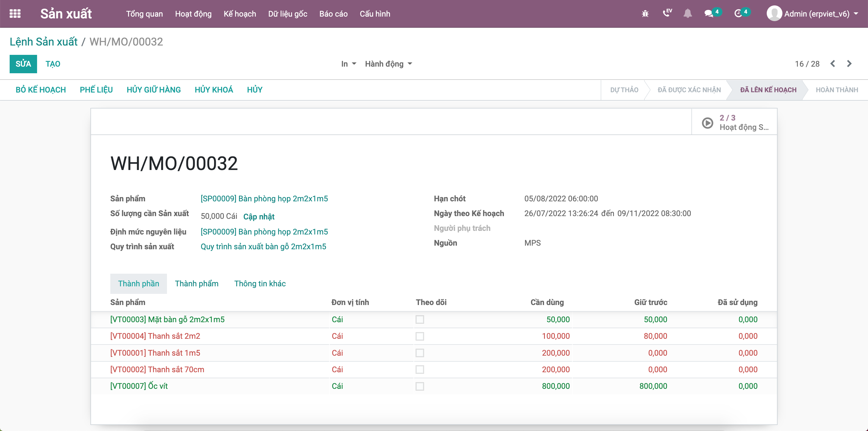Image resolution: width=868 pixels, height=431 pixels.
Task: Open the In (Print) dropdown menu
Action: pyautogui.click(x=345, y=62)
